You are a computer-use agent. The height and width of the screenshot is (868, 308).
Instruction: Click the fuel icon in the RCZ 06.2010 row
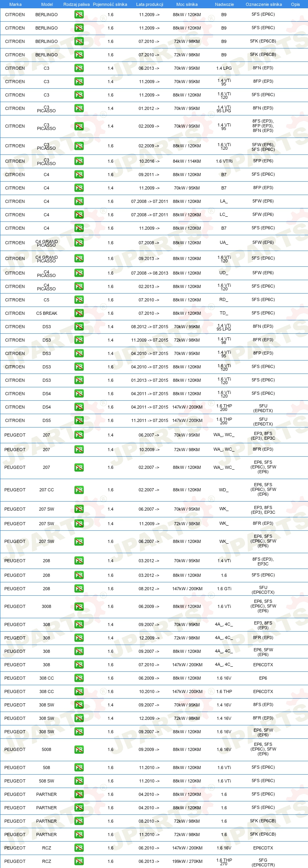(79, 848)
